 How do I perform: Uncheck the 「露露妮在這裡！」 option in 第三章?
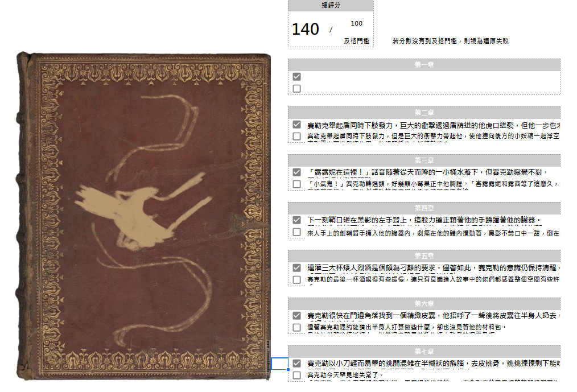[296, 172]
